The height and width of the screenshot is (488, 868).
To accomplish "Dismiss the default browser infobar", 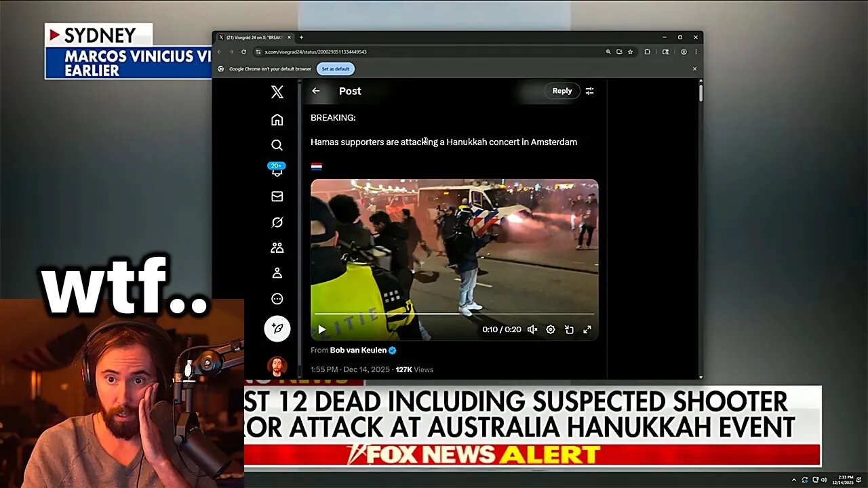I will 694,68.
